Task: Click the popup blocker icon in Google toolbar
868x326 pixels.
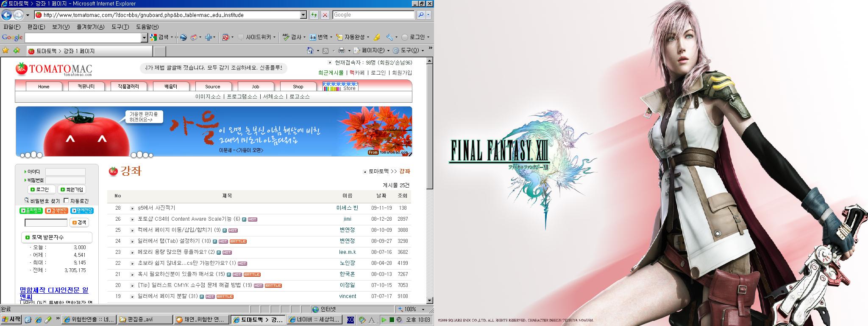Action: point(226,37)
